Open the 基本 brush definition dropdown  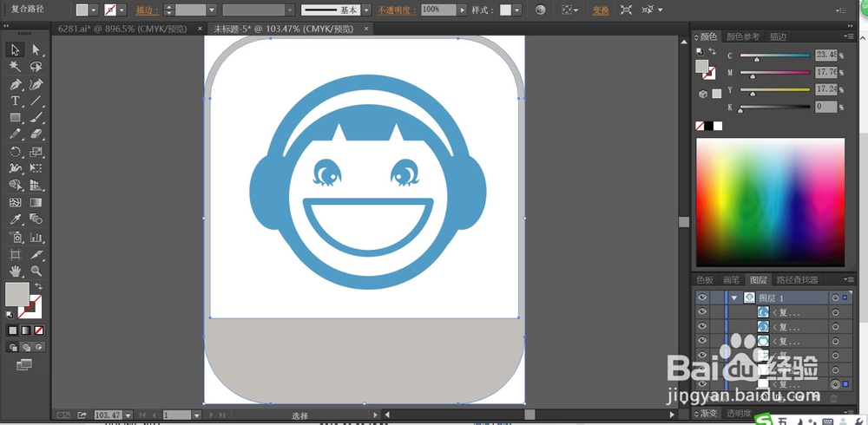click(366, 10)
